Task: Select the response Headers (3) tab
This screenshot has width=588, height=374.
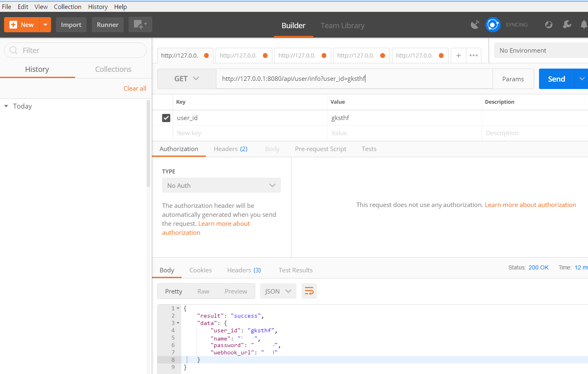Action: click(x=244, y=270)
